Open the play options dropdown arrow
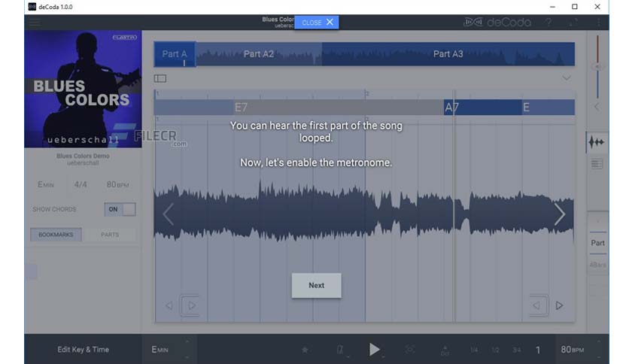The image size is (629, 364). click(x=384, y=356)
